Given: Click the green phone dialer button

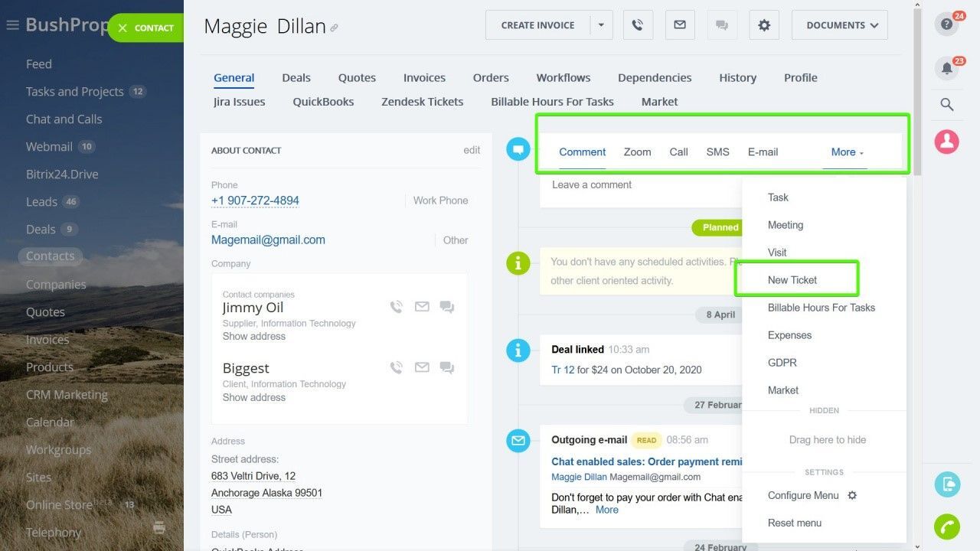Looking at the screenshot, I should click(x=947, y=527).
